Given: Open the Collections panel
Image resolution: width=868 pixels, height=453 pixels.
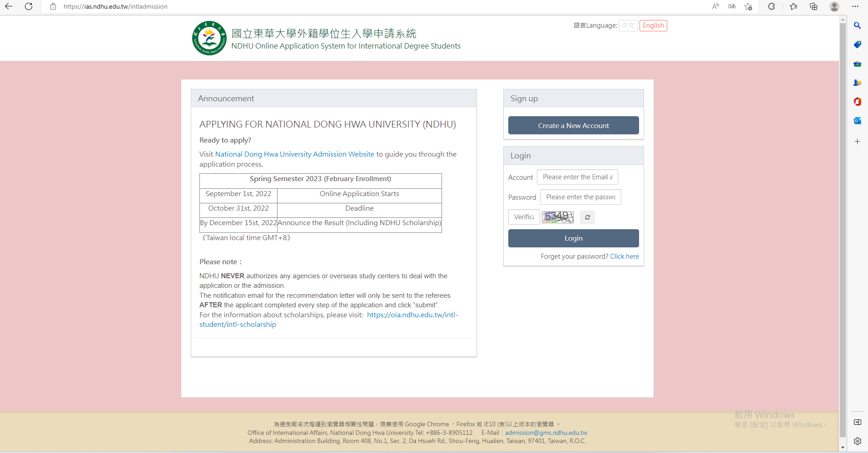Looking at the screenshot, I should coord(813,6).
